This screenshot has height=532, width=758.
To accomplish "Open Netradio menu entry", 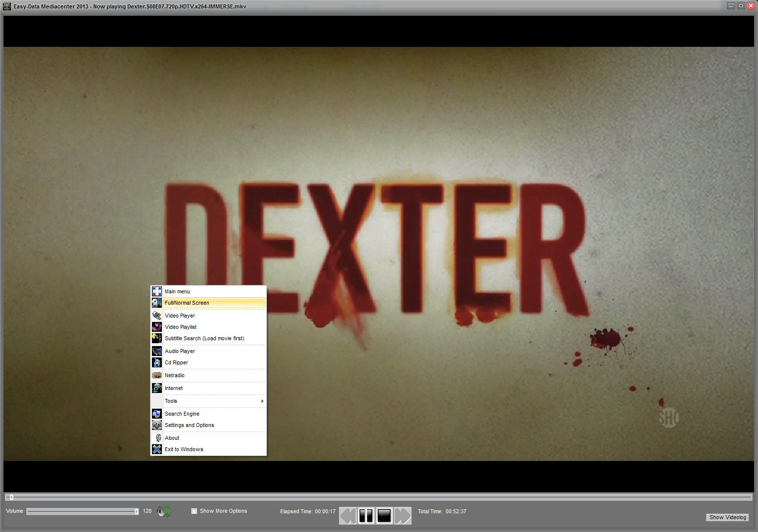I will tap(209, 375).
